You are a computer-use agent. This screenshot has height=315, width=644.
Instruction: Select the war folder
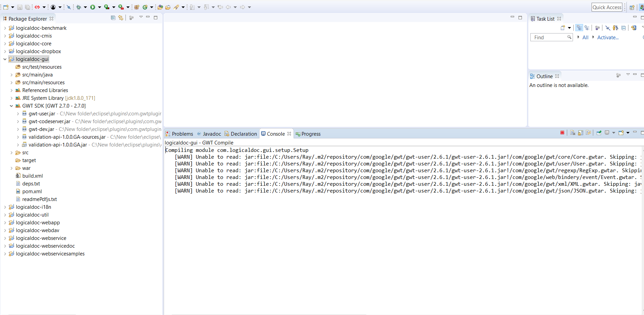(x=23, y=168)
